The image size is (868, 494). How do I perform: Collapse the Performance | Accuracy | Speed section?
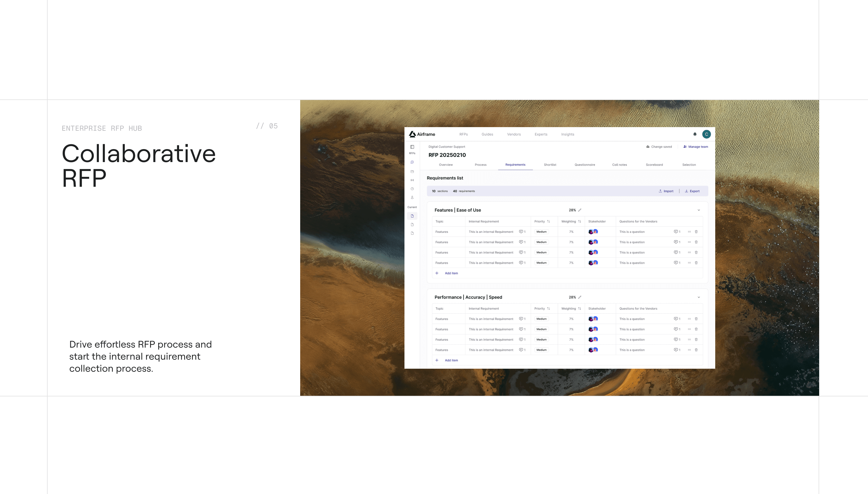699,297
